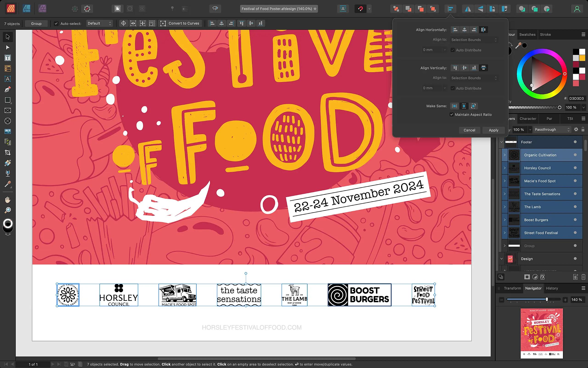
Task: Adjust the colour opacity slider
Action: 559,107
